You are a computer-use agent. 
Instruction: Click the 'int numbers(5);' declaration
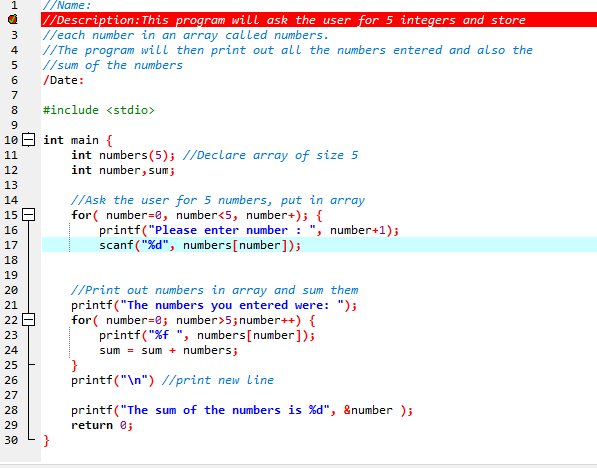pyautogui.click(x=123, y=155)
